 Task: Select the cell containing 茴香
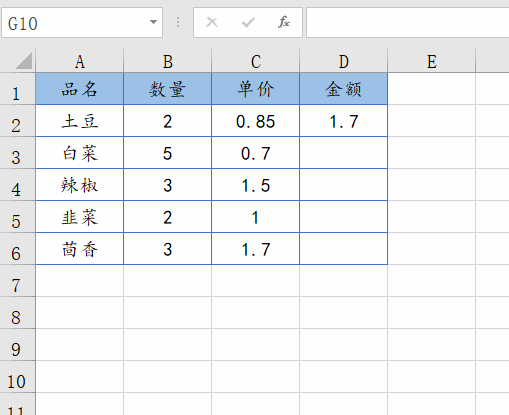[80, 249]
